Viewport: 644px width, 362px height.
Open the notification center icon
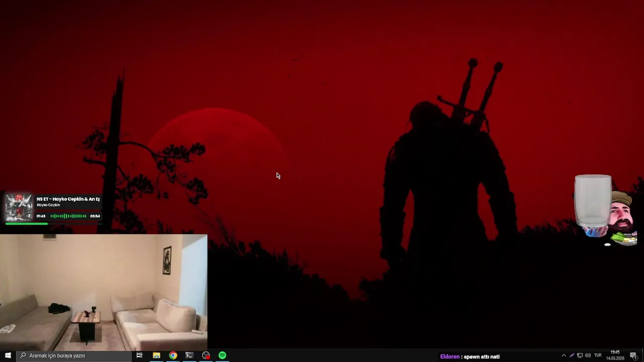(x=633, y=355)
